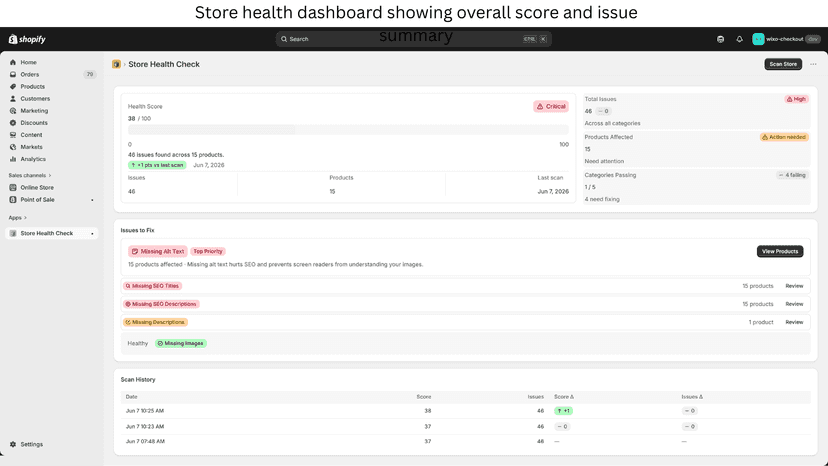828x466 pixels.
Task: Click the Issues Δ column header
Action: (692, 397)
